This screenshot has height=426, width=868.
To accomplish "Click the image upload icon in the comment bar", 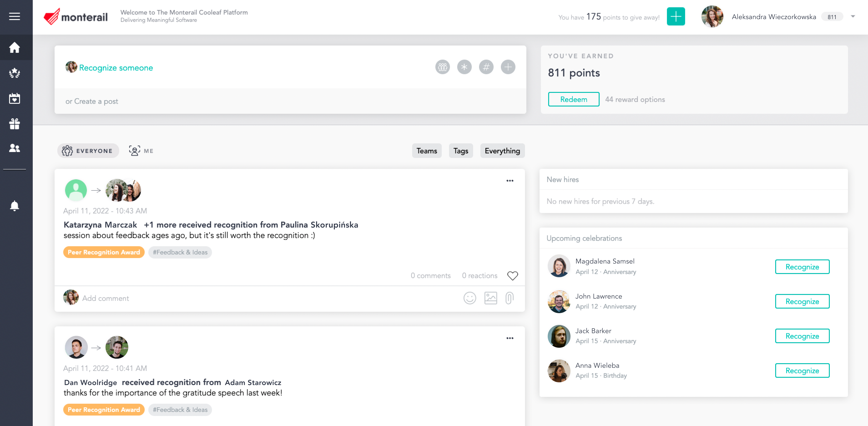I will pos(491,298).
